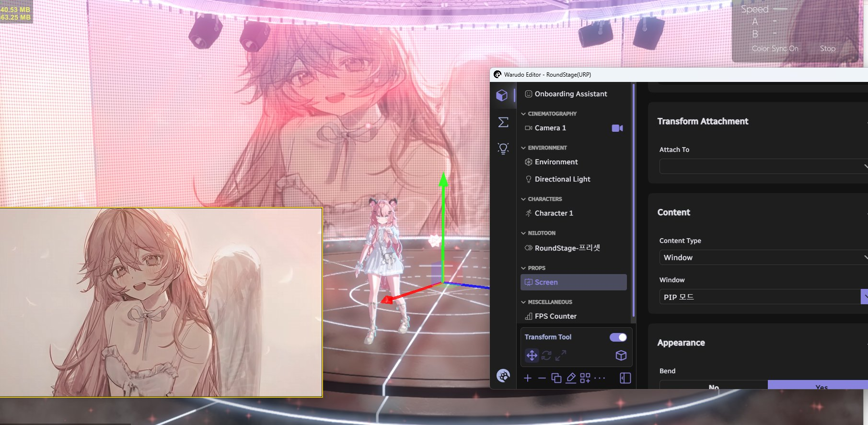Click the Transform Attachment section heading

point(703,121)
